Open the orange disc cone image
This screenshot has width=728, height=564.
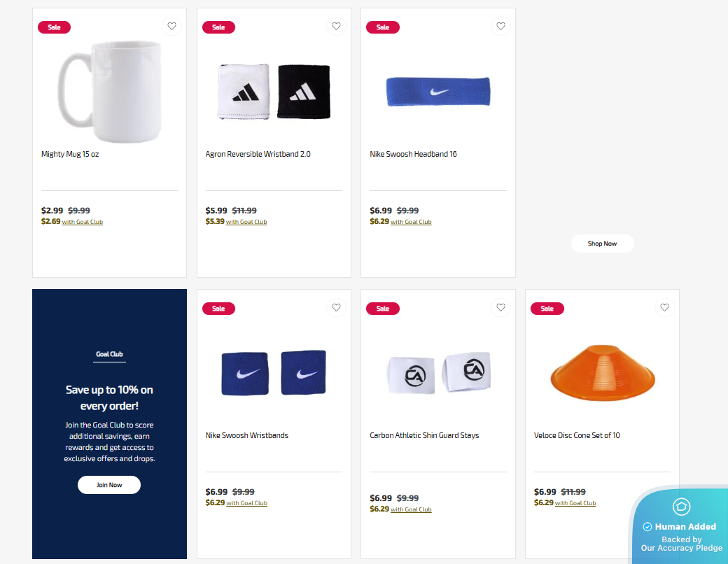(x=603, y=373)
